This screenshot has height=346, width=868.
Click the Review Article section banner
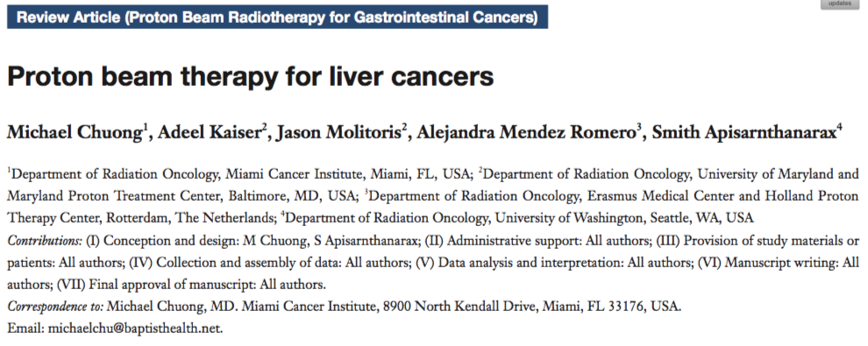277,18
